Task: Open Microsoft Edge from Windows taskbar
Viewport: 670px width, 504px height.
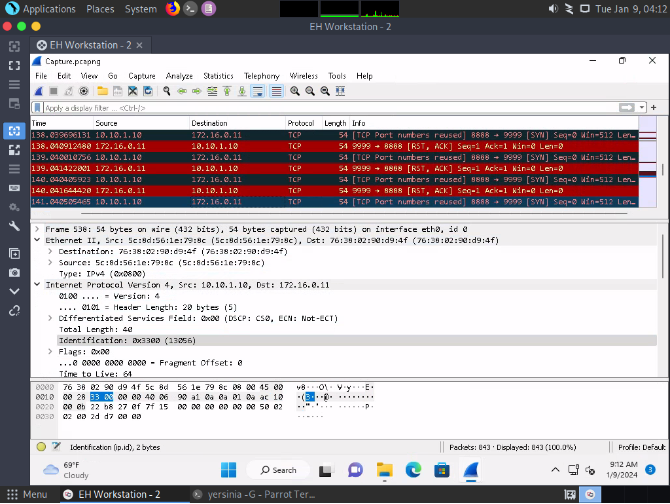Action: click(x=414, y=470)
